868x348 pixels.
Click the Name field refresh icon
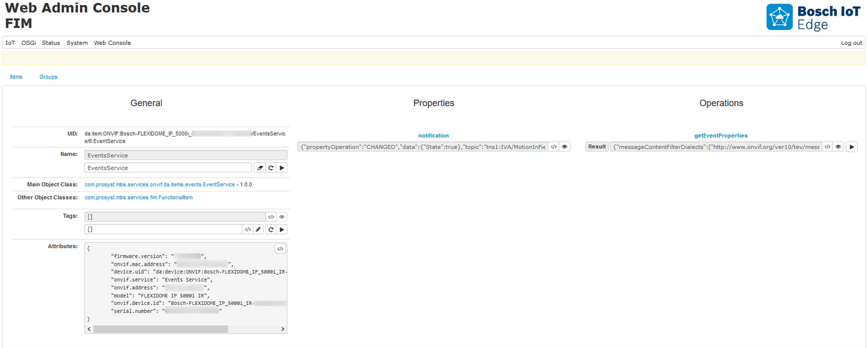[271, 168]
